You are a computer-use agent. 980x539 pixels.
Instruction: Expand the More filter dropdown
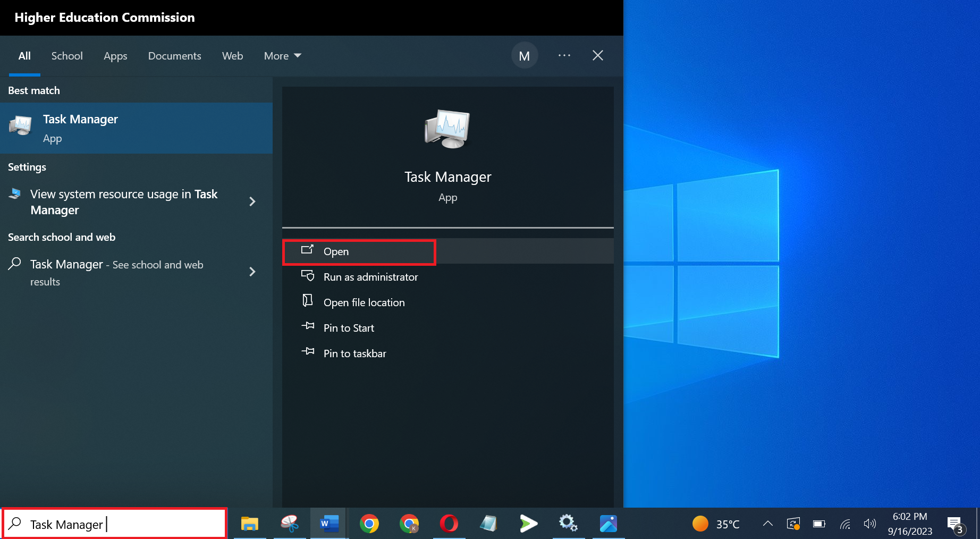[x=282, y=56]
